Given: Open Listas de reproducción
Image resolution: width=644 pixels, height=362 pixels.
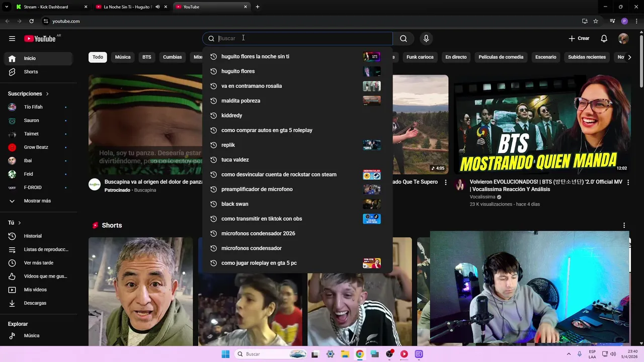Looking at the screenshot, I should point(38,249).
